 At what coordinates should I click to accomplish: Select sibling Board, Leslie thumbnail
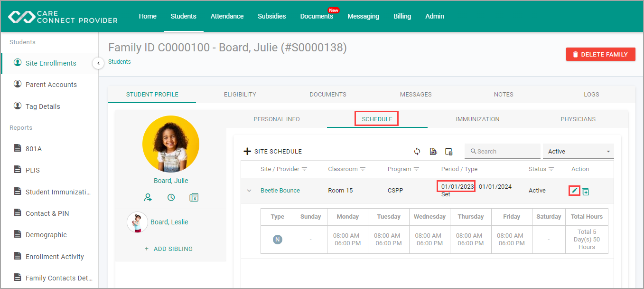[137, 222]
